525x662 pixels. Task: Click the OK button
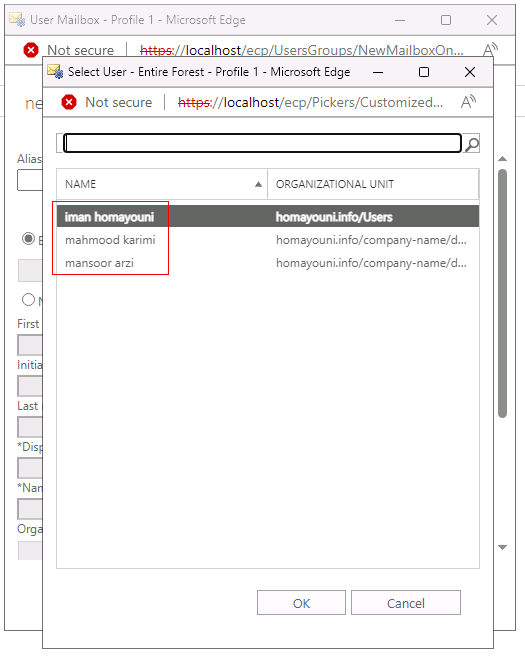pyautogui.click(x=301, y=603)
